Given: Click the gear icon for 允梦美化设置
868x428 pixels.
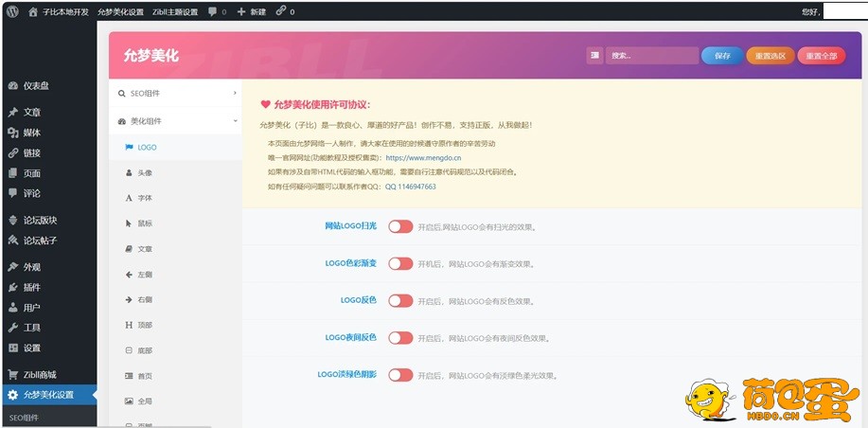Looking at the screenshot, I should coord(13,395).
